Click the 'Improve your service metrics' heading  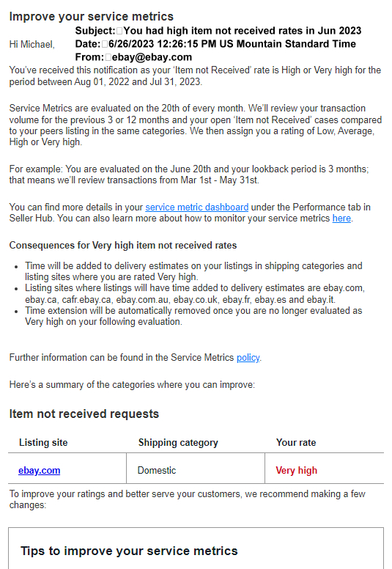tap(92, 16)
